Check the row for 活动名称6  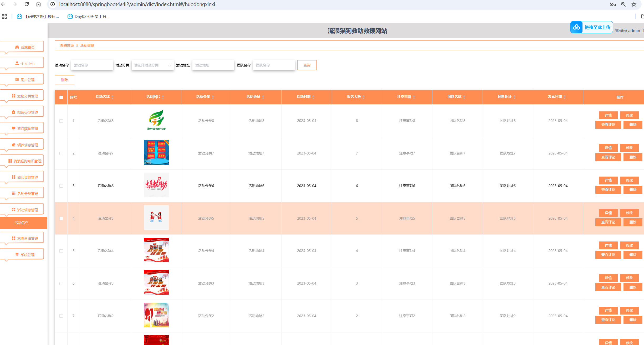click(x=61, y=186)
